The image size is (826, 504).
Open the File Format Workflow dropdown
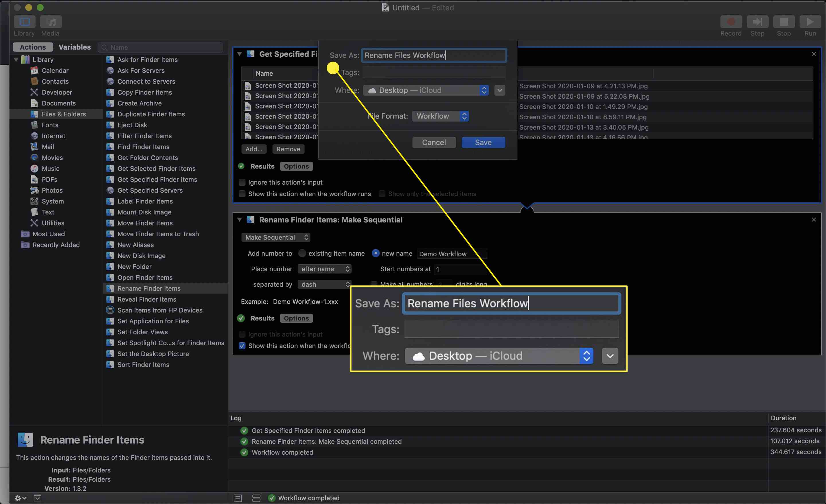pos(440,116)
